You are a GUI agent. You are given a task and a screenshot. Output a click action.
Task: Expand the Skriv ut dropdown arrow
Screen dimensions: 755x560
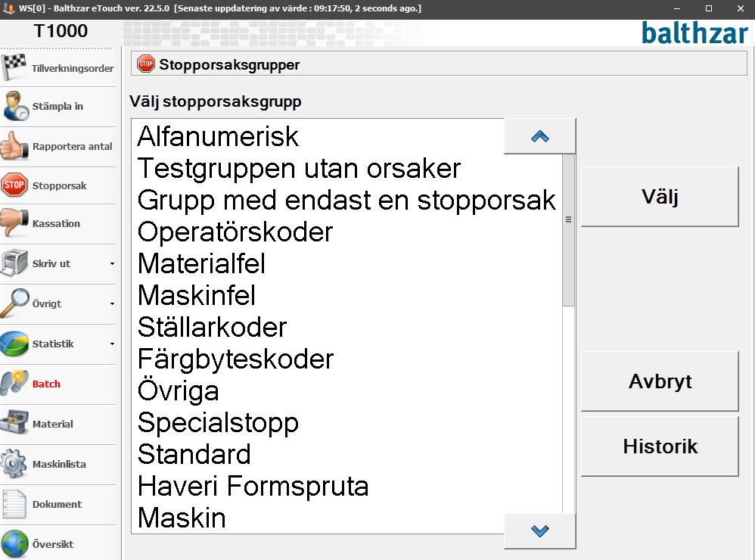click(x=112, y=264)
